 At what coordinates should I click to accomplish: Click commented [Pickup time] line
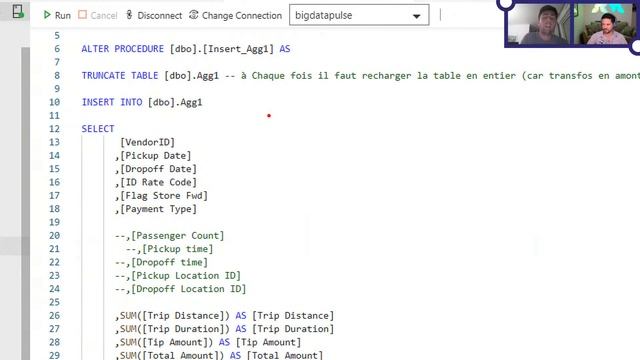pyautogui.click(x=169, y=249)
